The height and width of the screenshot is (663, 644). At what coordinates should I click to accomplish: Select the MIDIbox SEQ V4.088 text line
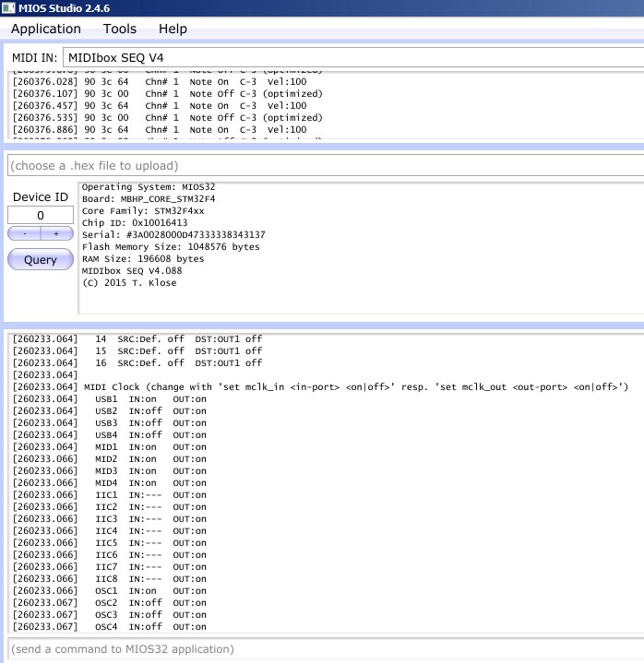(x=133, y=271)
